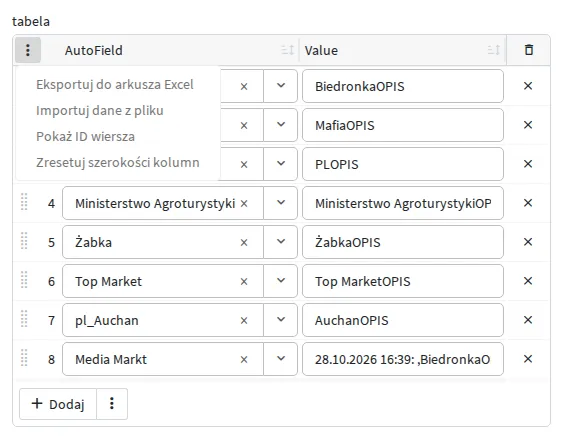563x438 pixels.
Task: Select Pokaż ID wiersza option
Action: tap(85, 137)
